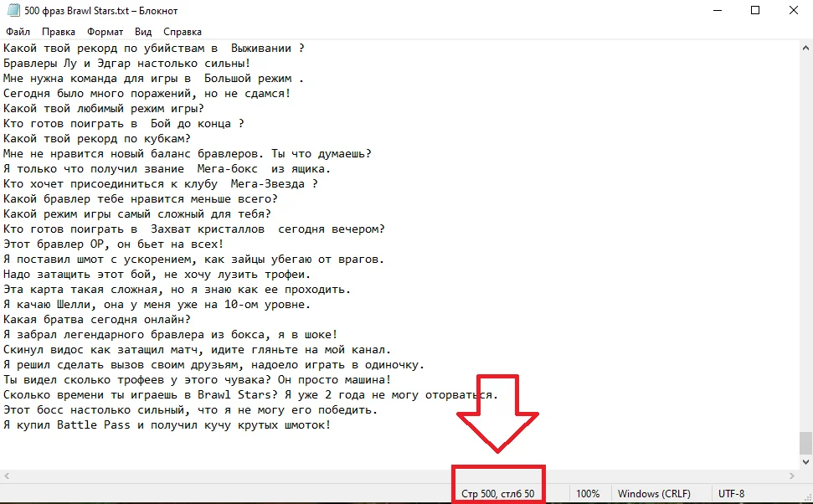Image resolution: width=813 pixels, height=504 pixels.
Task: Click the line 'Я поставил шмот с ускорением'
Action: [x=194, y=259]
